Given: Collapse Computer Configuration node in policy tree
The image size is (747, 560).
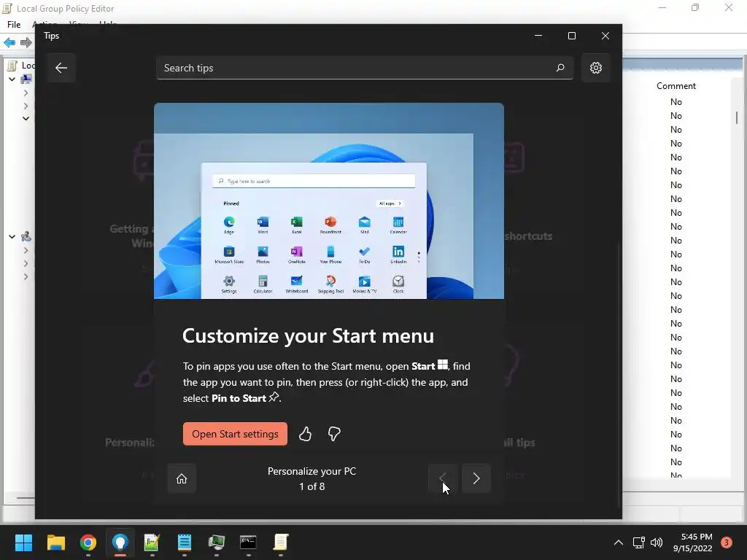Looking at the screenshot, I should pyautogui.click(x=12, y=79).
